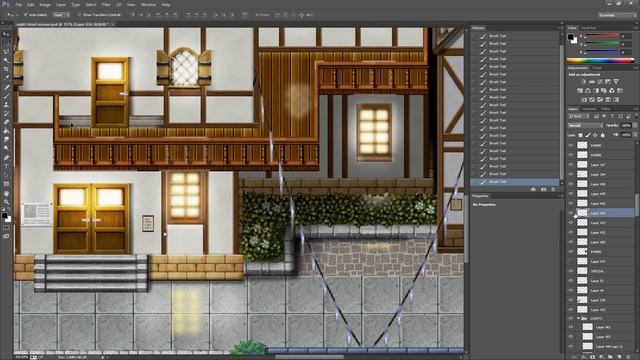Viewport: 640px width, 360px height.
Task: Create a new group in the Layers panel
Action: tap(610, 357)
